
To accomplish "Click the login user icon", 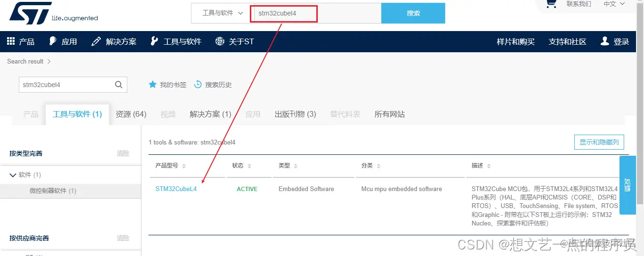I will [605, 41].
